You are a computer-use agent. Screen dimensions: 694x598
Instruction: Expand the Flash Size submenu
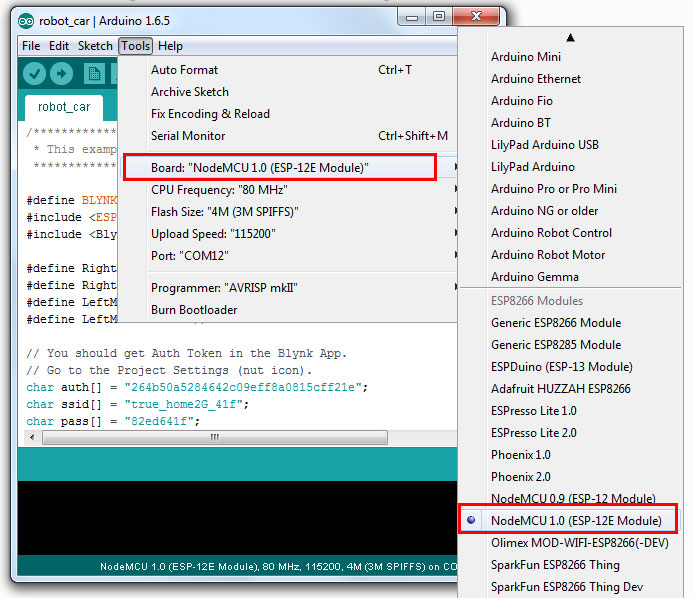(x=289, y=212)
